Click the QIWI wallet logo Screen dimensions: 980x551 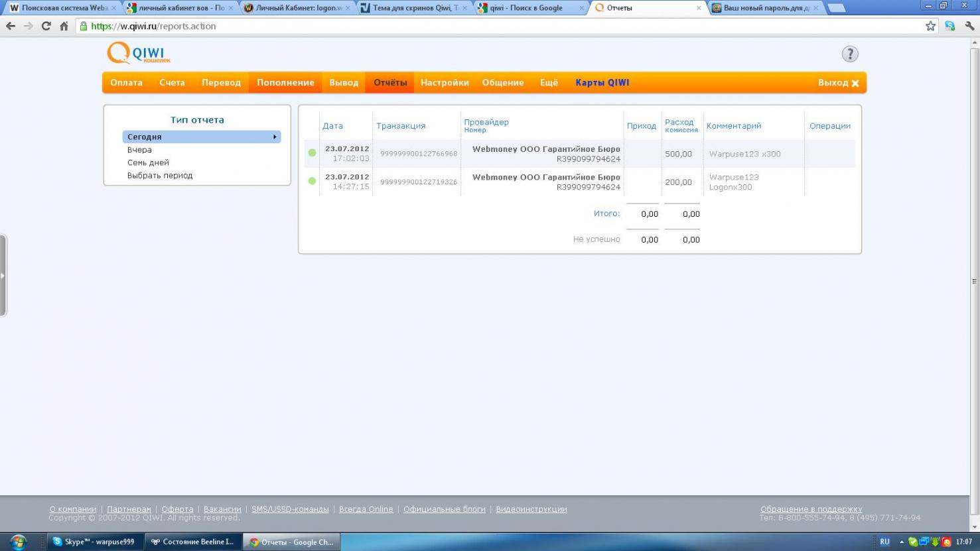[x=139, y=53]
